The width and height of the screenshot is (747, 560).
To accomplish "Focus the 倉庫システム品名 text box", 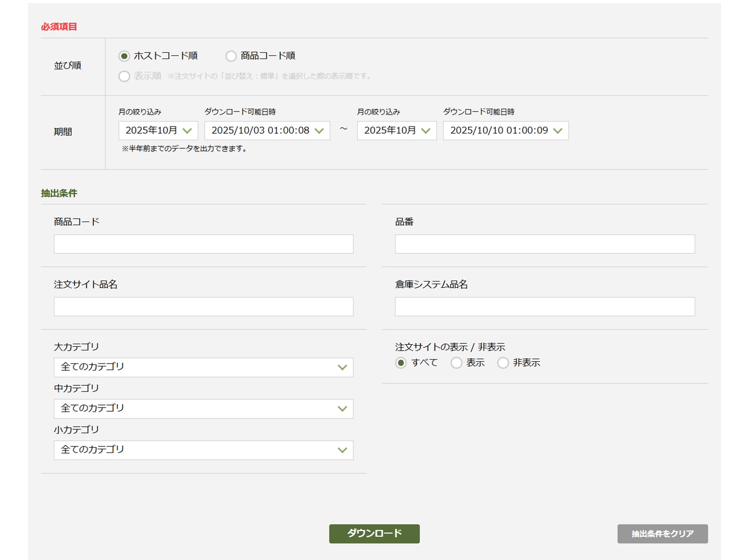I will [544, 307].
